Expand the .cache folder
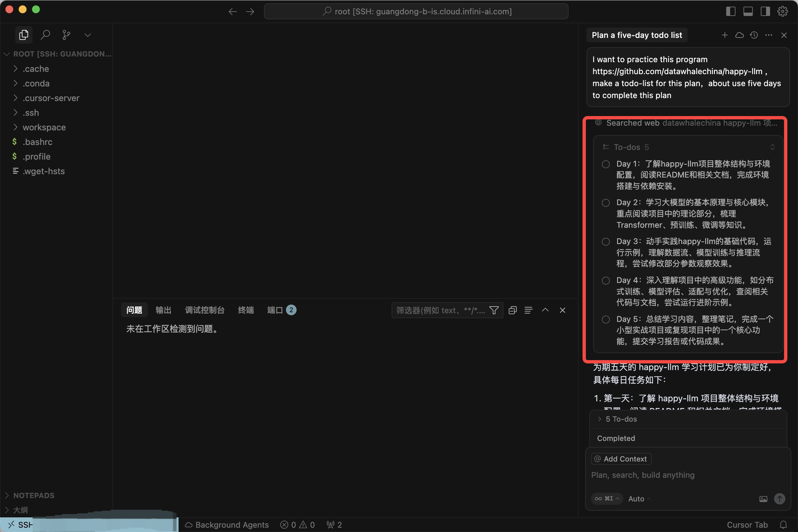This screenshot has width=798, height=532. [56, 69]
